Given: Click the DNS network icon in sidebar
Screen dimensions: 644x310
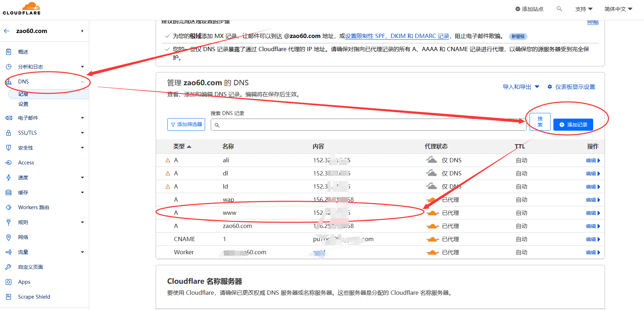Looking at the screenshot, I should [9, 82].
